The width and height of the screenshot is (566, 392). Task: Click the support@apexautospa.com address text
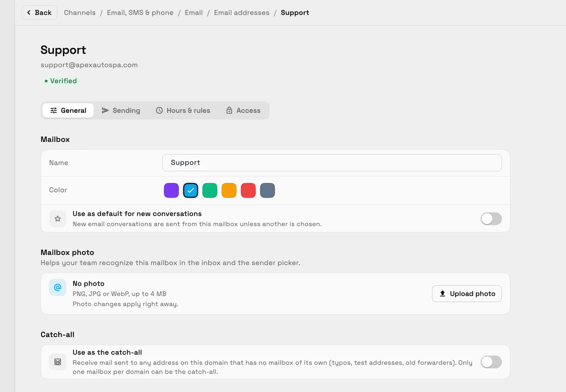[89, 65]
